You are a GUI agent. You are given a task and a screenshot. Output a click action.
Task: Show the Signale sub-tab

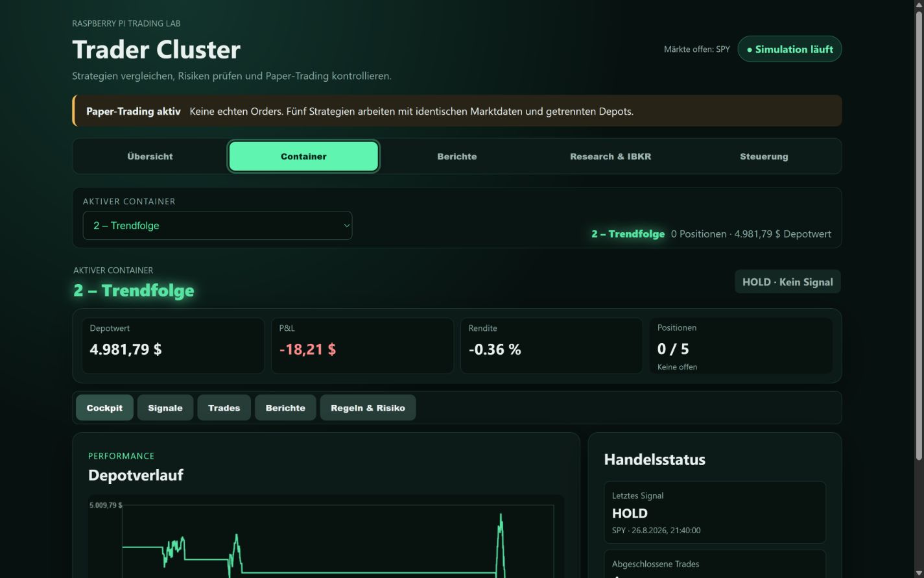tap(165, 408)
